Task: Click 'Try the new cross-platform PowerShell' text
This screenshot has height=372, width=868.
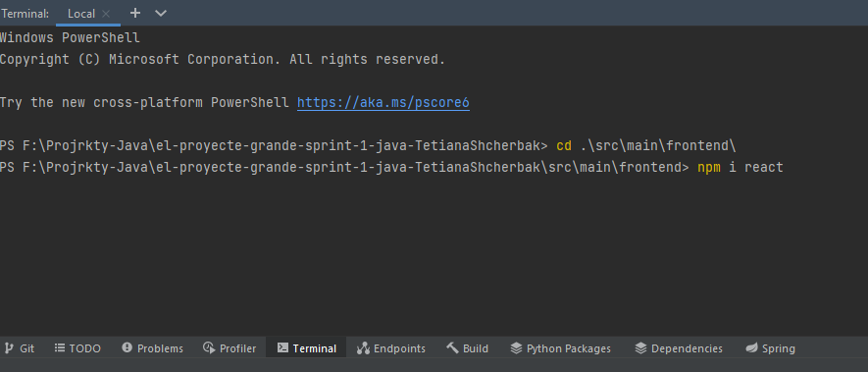Action: [144, 102]
